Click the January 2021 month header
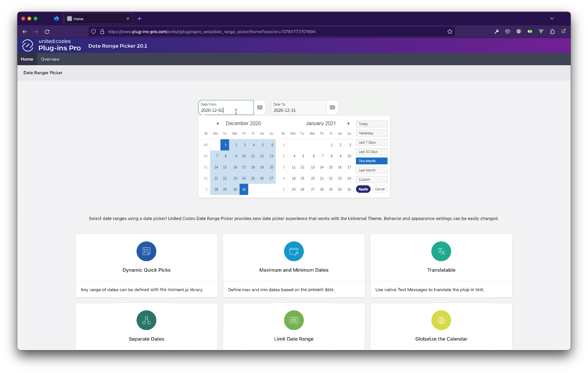The image size is (588, 373). pos(321,123)
